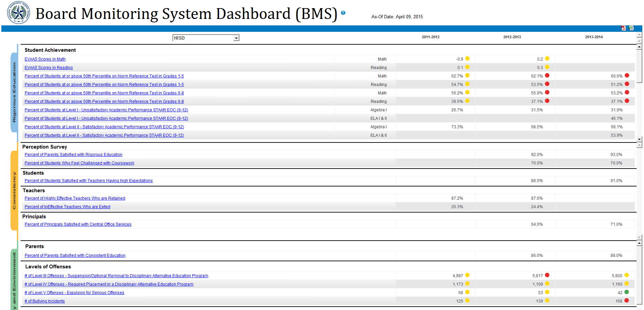Click the 73.3% Algebra I value
The width and height of the screenshot is (644, 310).
457,127
